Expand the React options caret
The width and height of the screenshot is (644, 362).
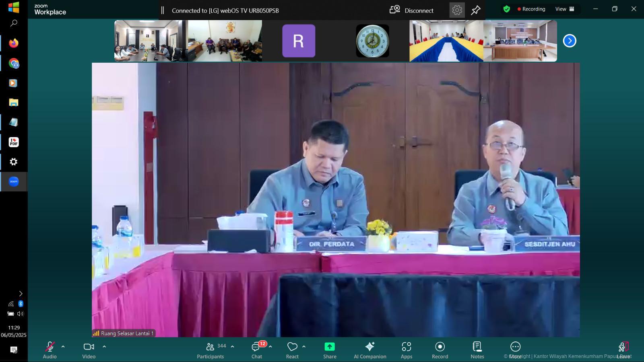click(x=304, y=346)
